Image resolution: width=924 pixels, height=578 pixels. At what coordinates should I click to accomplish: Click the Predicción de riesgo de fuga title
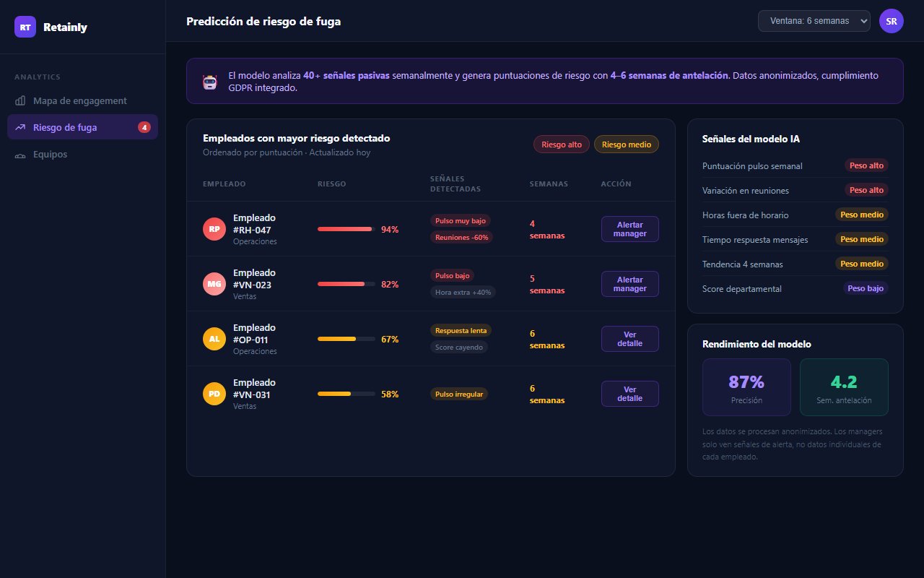tap(263, 21)
